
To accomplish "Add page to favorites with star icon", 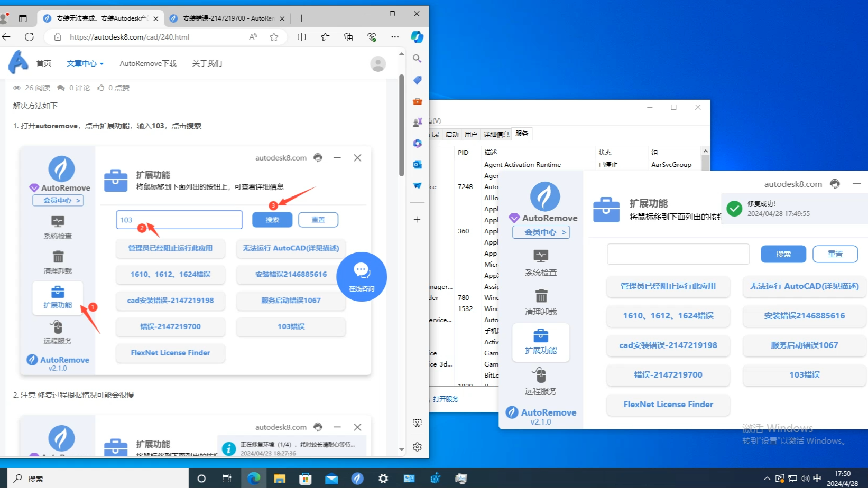I will click(x=274, y=37).
